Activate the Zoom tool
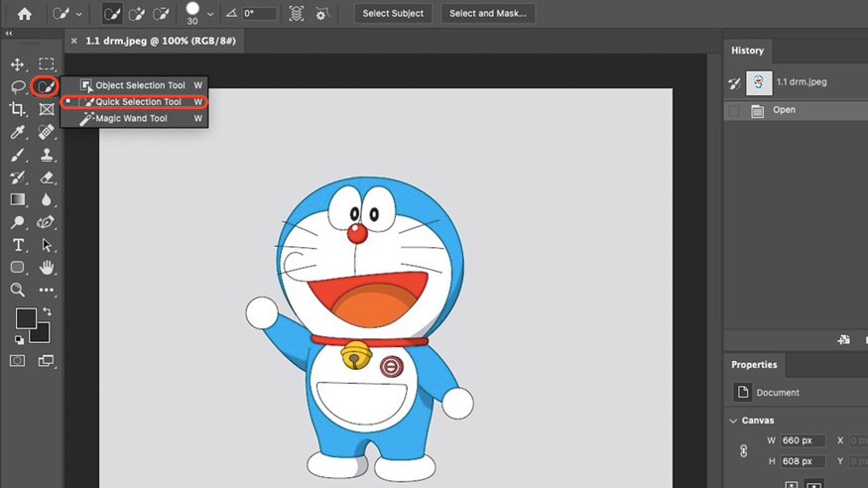868x488 pixels. click(18, 290)
